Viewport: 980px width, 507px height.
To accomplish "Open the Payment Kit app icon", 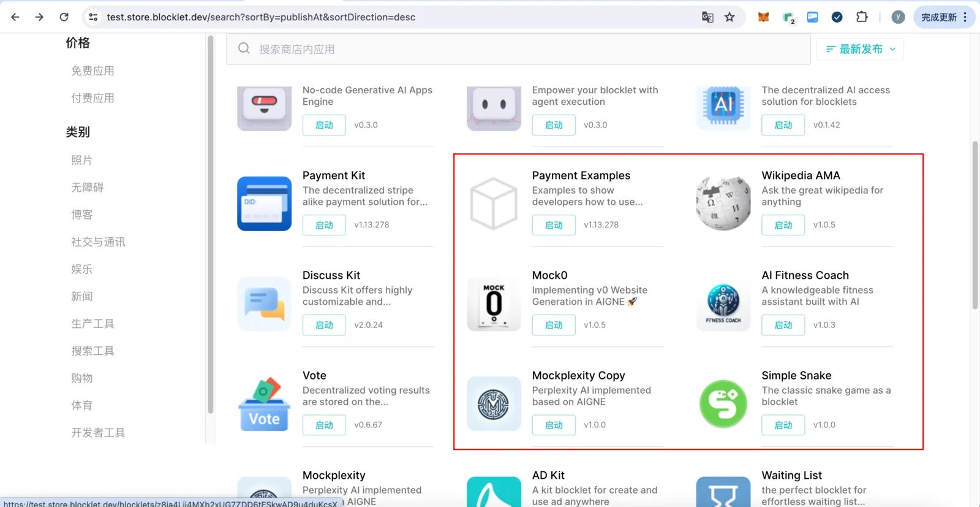I will point(264,204).
